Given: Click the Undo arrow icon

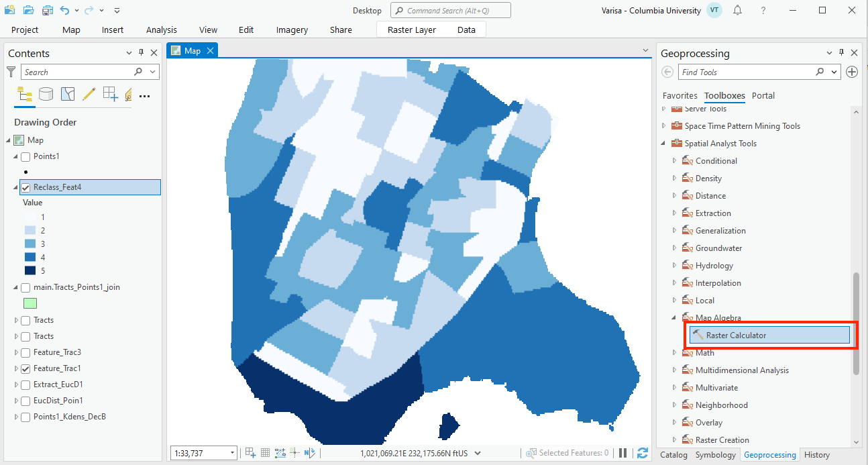Looking at the screenshot, I should [65, 9].
